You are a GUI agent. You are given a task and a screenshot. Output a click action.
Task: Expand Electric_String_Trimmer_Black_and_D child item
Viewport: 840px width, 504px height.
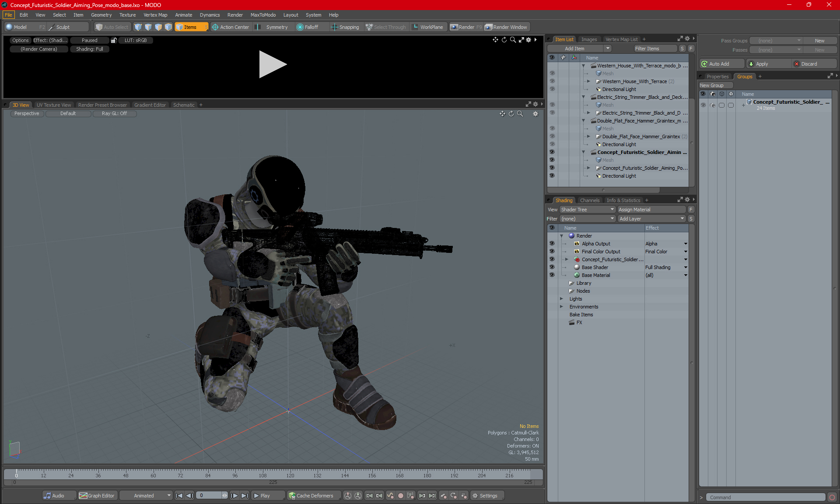tap(589, 113)
